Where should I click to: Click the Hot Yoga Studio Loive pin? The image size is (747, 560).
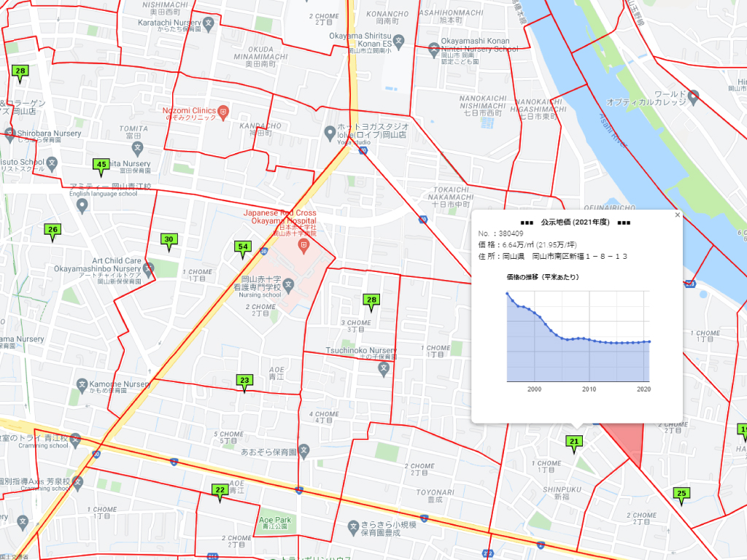click(x=330, y=132)
